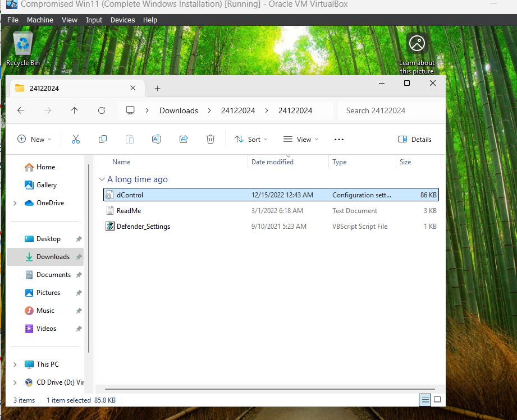
Task: Collapse the A long time ago group
Action: coord(102,179)
